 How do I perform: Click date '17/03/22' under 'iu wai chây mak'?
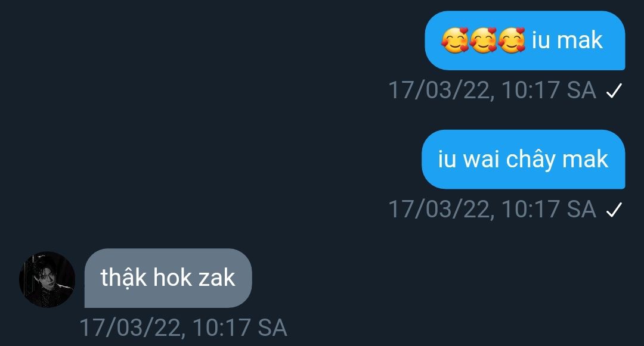tap(439, 209)
